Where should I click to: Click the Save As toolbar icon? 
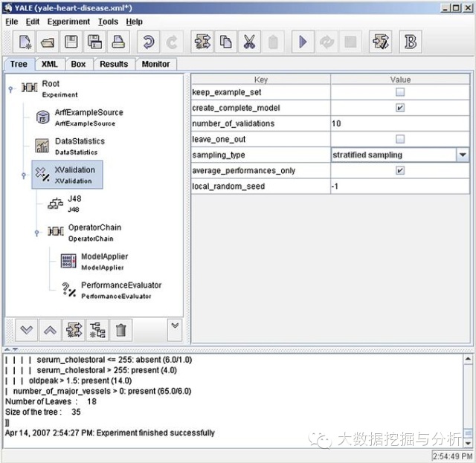click(x=94, y=42)
